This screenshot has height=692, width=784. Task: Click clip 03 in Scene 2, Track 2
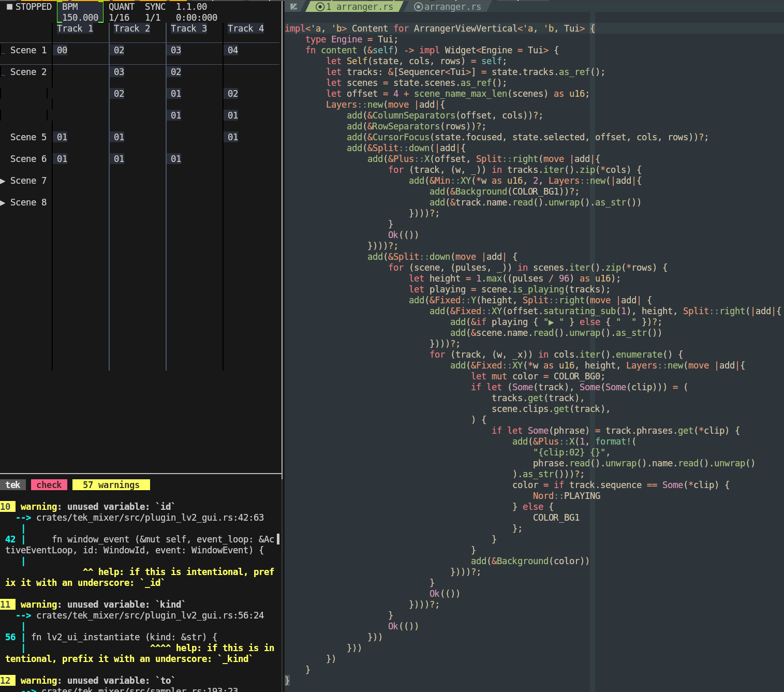[119, 72]
